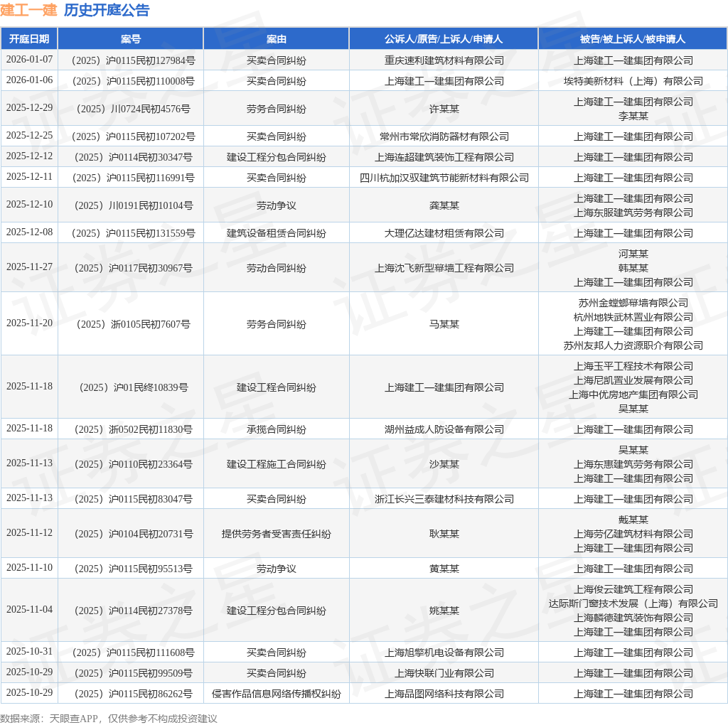Click the date 2025-12-11

[29, 177]
